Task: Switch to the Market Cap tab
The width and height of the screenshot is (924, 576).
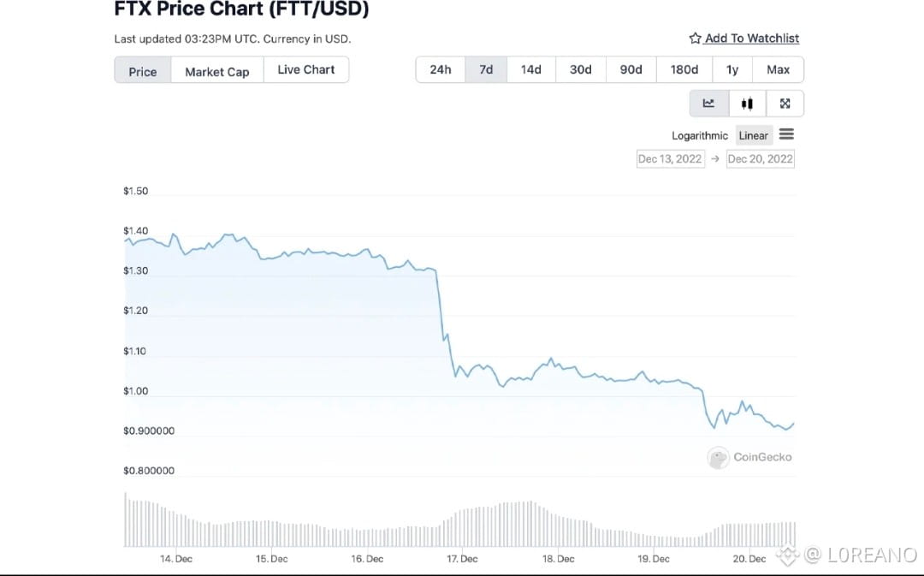Action: coord(217,71)
